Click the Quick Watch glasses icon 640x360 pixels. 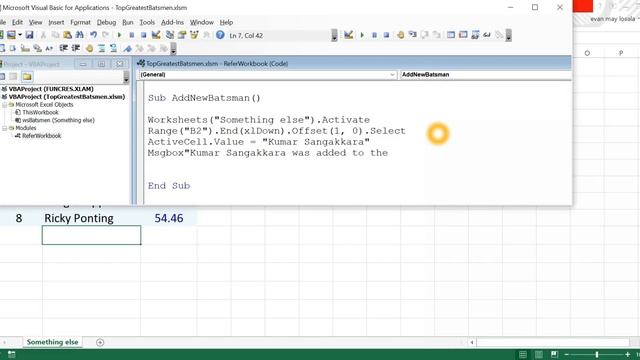coord(487,35)
